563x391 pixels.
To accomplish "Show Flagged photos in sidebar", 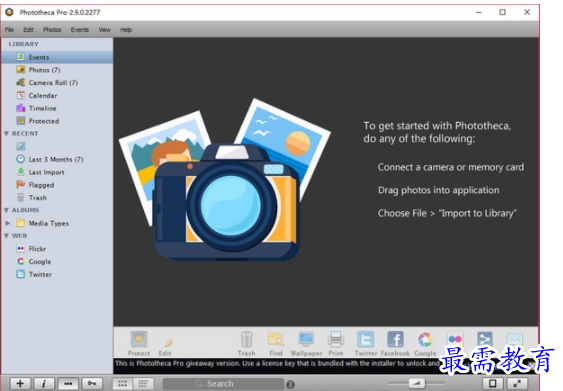I will (x=57, y=185).
